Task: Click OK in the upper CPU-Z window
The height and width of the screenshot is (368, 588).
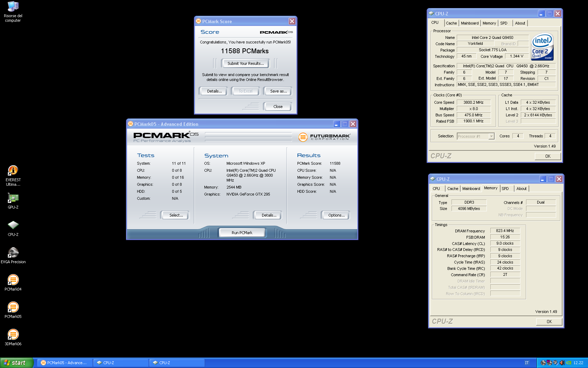Action: [x=548, y=156]
